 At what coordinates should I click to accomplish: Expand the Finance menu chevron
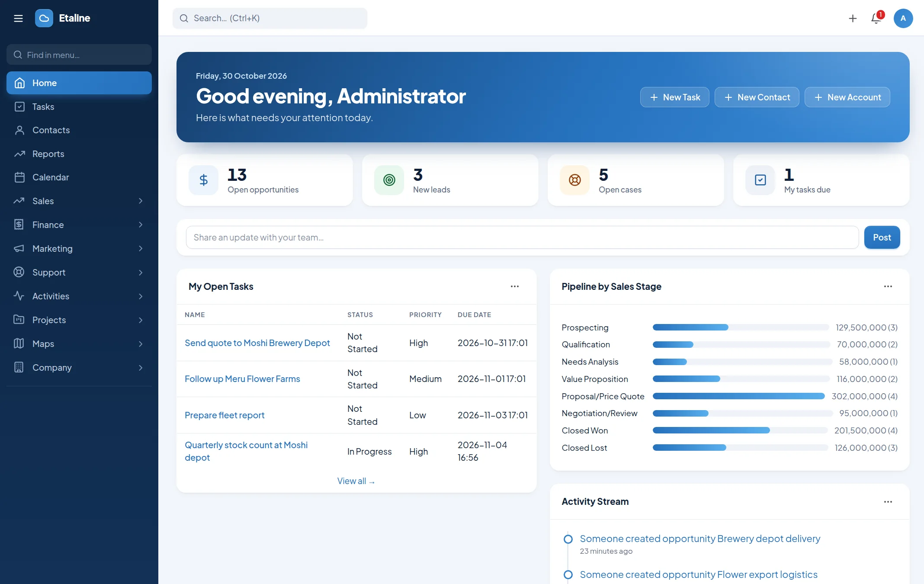point(141,225)
